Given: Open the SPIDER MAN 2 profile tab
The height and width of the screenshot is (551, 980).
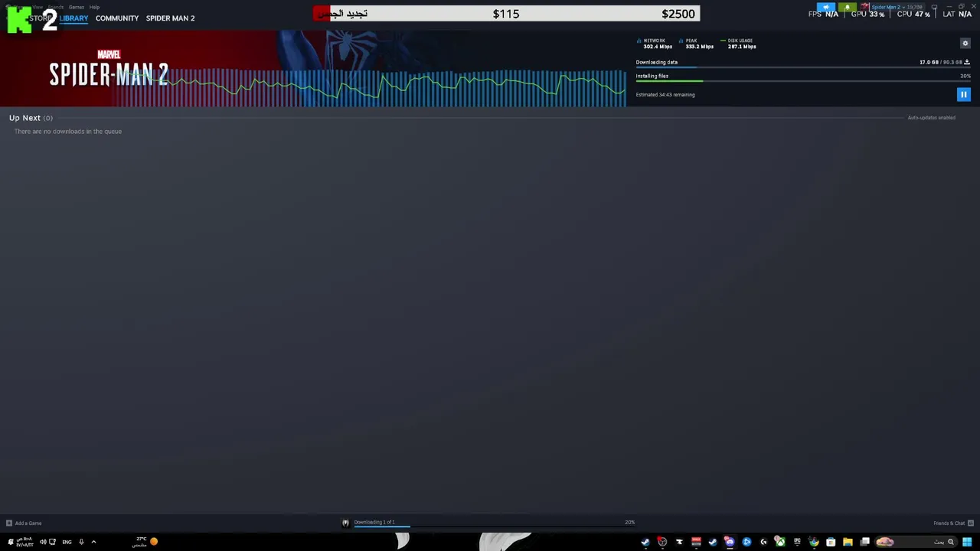Looking at the screenshot, I should [x=170, y=18].
